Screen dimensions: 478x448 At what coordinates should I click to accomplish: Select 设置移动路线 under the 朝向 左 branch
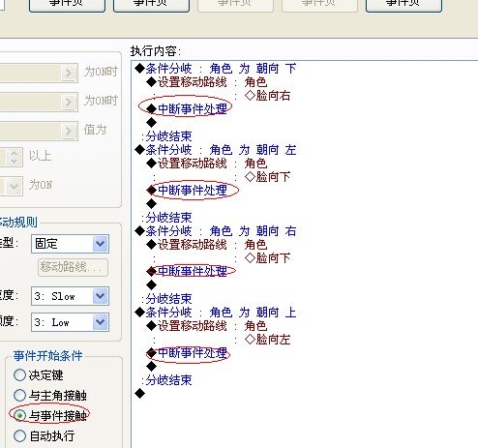pyautogui.click(x=206, y=164)
